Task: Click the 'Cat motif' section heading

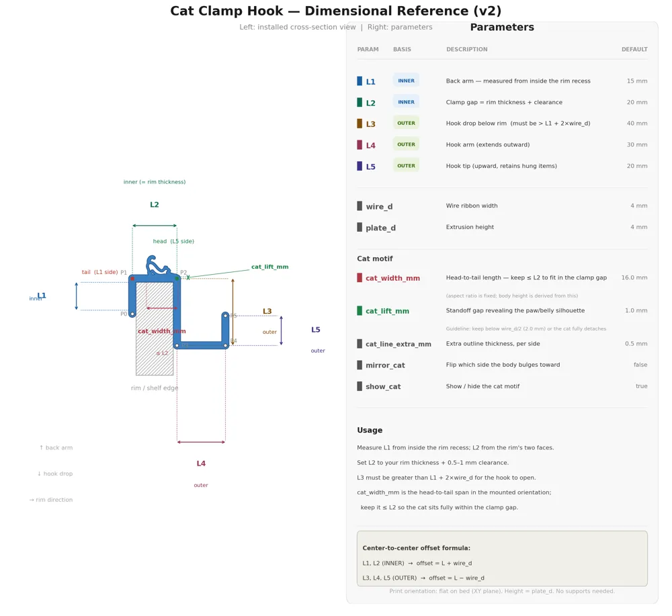Action: pyautogui.click(x=374, y=259)
